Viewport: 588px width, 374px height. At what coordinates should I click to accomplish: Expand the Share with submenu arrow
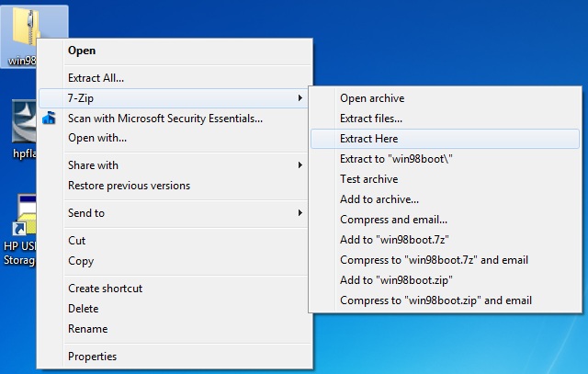click(300, 165)
